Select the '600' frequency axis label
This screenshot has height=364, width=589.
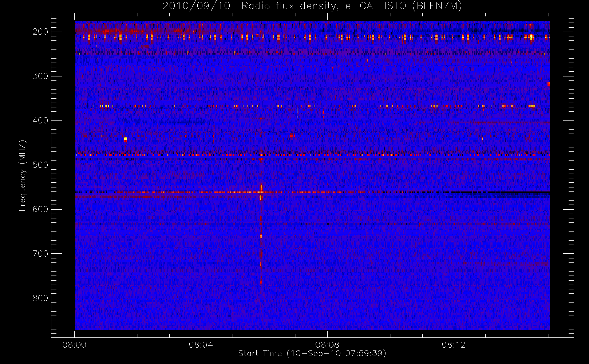point(40,209)
